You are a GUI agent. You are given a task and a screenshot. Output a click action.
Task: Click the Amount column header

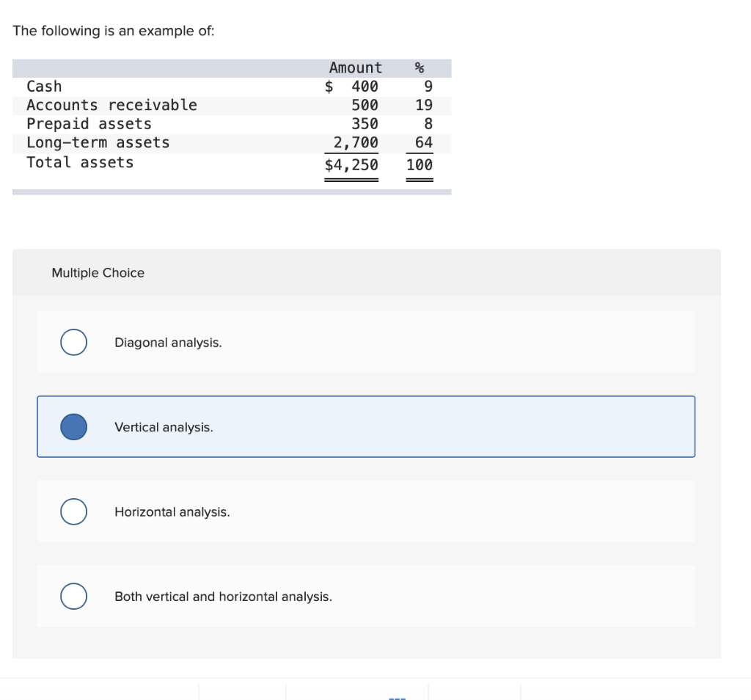pyautogui.click(x=355, y=68)
